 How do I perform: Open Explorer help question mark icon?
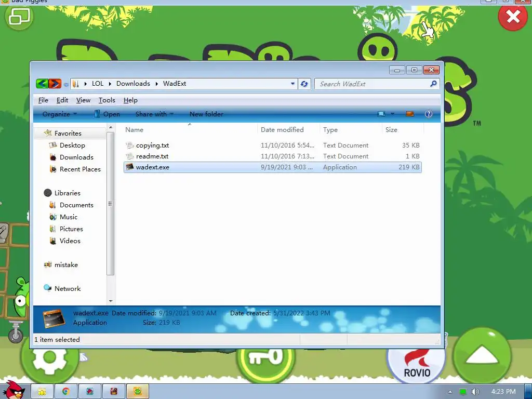point(429,114)
